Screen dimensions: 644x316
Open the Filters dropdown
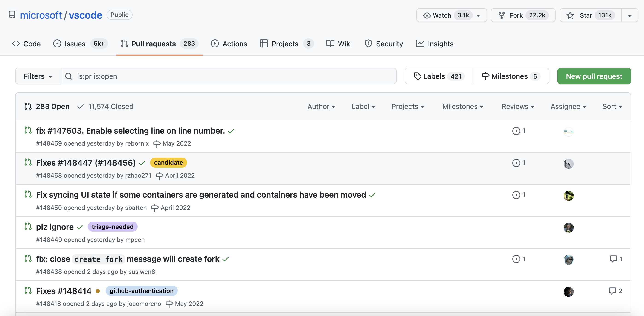coord(38,76)
